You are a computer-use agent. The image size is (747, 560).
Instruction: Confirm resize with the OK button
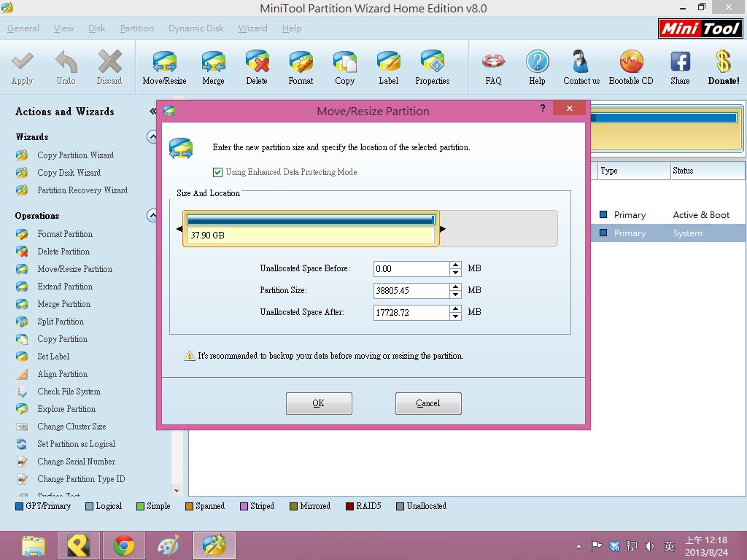319,403
